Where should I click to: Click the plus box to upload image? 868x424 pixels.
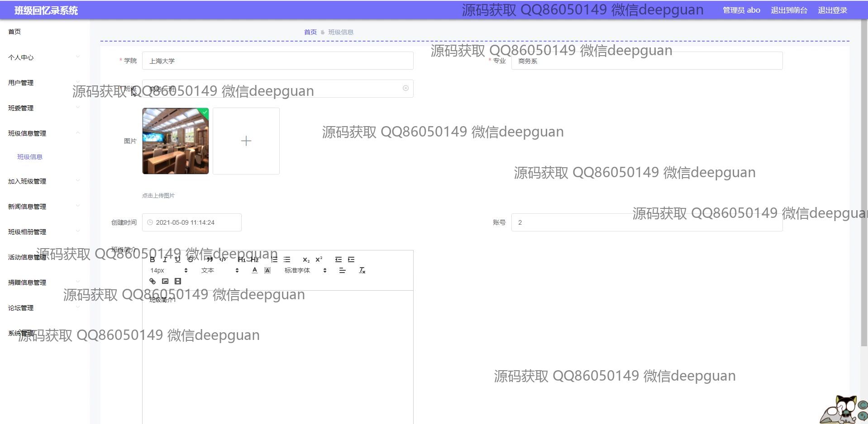coord(246,141)
